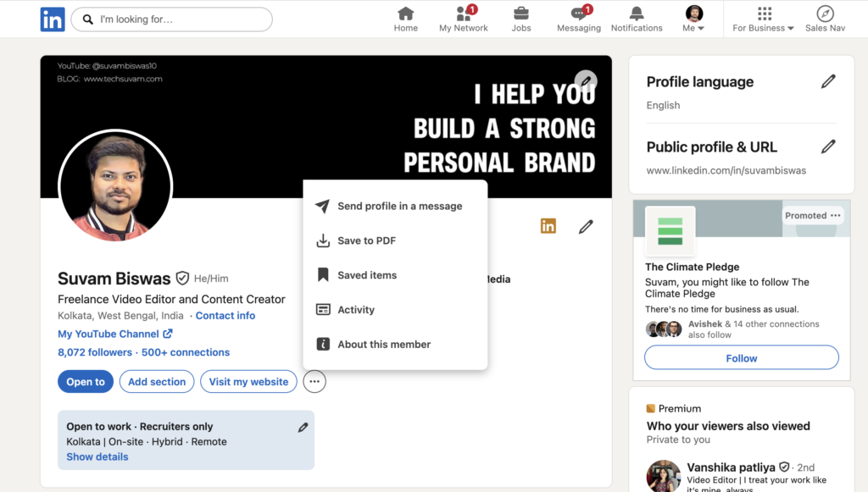Edit the intro section via pencil icon
868x492 pixels.
pos(586,227)
